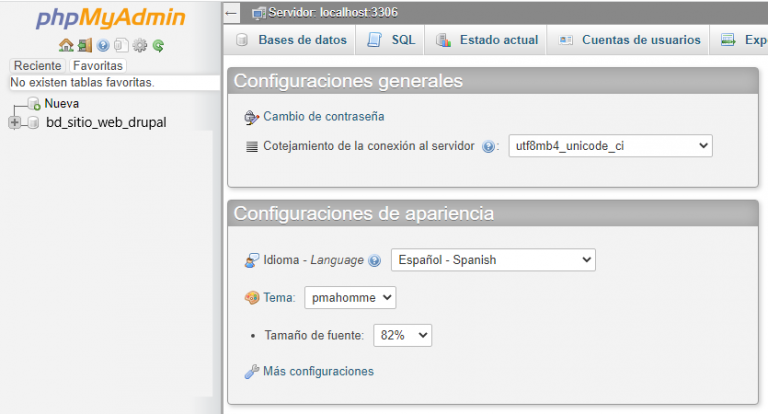Click the MySQL documentation page icon
The height and width of the screenshot is (414, 768).
point(121,45)
